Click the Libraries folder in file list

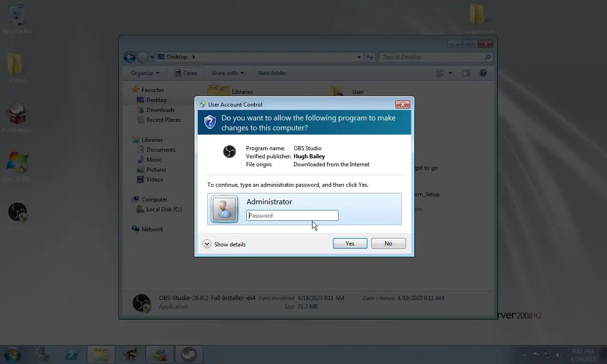(230, 91)
